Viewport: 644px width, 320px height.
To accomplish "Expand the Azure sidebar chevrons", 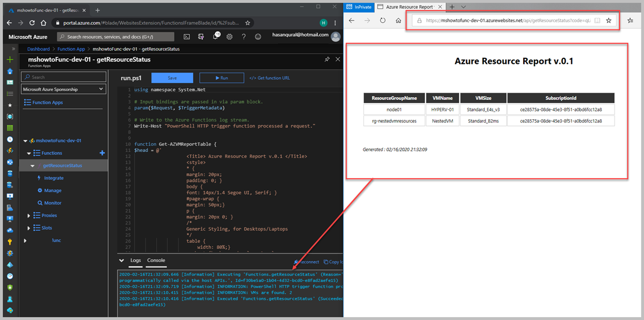I will coord(13,48).
